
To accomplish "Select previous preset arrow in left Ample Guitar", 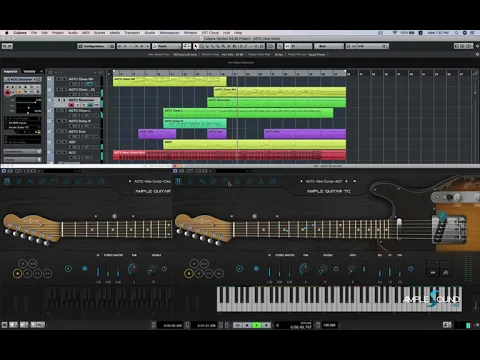I will 130,181.
